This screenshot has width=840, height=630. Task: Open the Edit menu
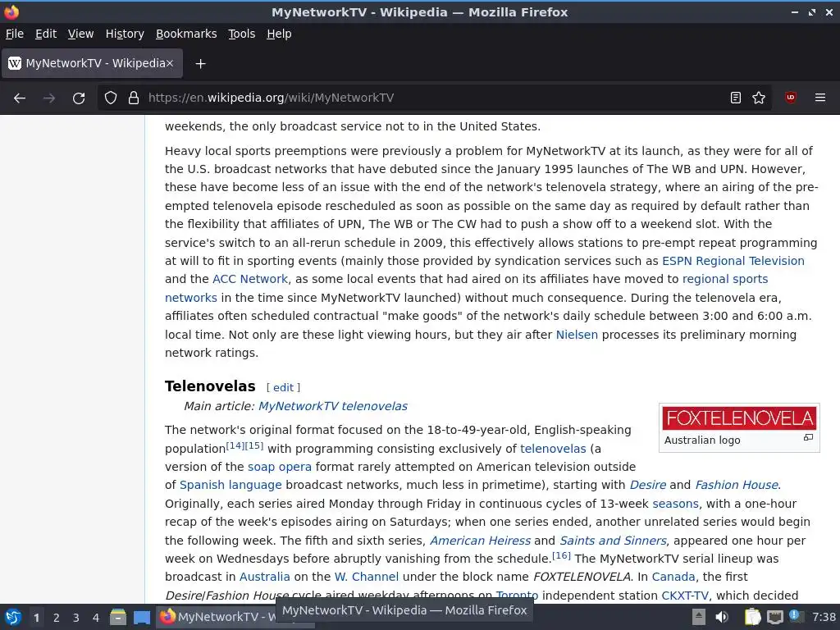(x=46, y=34)
